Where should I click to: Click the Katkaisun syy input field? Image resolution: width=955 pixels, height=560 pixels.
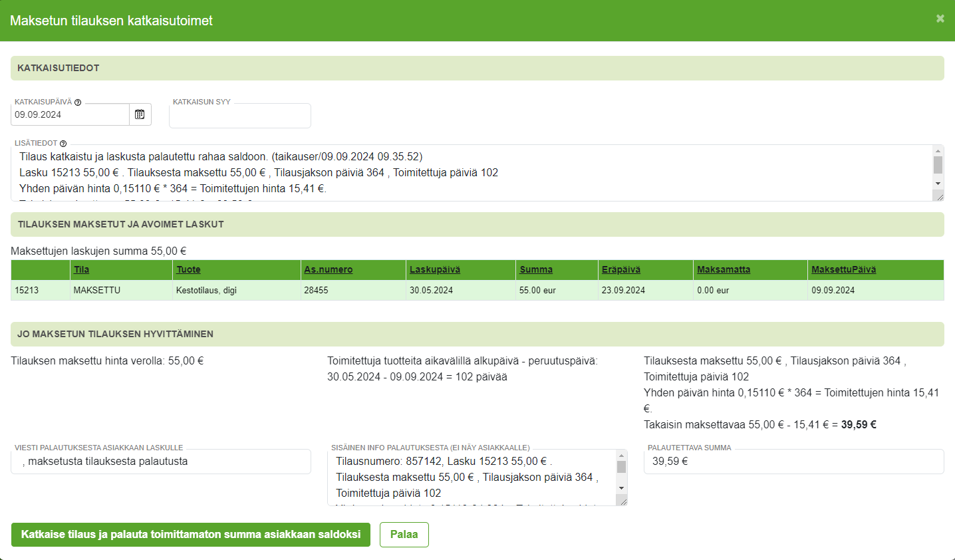click(240, 116)
